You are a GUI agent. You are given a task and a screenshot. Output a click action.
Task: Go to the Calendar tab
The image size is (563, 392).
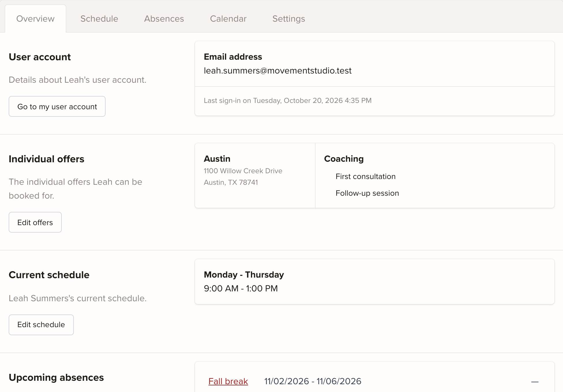[x=228, y=19]
